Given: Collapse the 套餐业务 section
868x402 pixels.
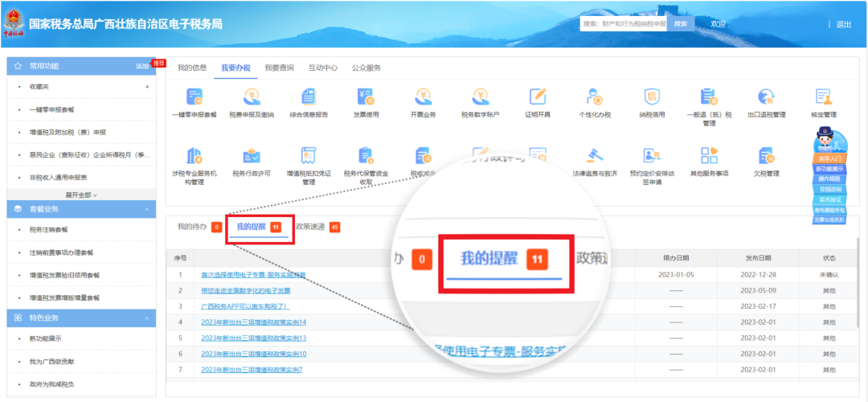Looking at the screenshot, I should pos(146,209).
